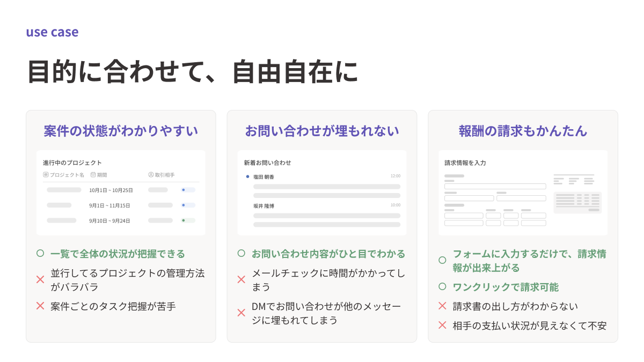Click the red X beside 相手の支払い状況が見えなくて不安
The width and height of the screenshot is (644, 362).
pos(442,325)
